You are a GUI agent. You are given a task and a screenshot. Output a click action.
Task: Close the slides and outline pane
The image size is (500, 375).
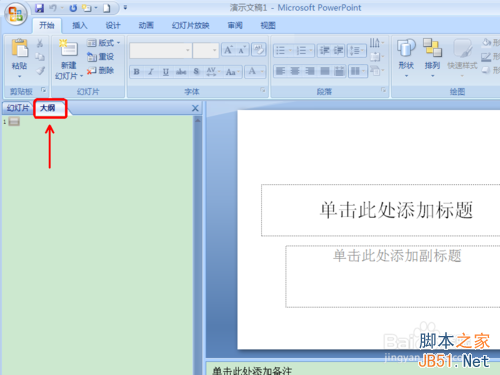(195, 108)
